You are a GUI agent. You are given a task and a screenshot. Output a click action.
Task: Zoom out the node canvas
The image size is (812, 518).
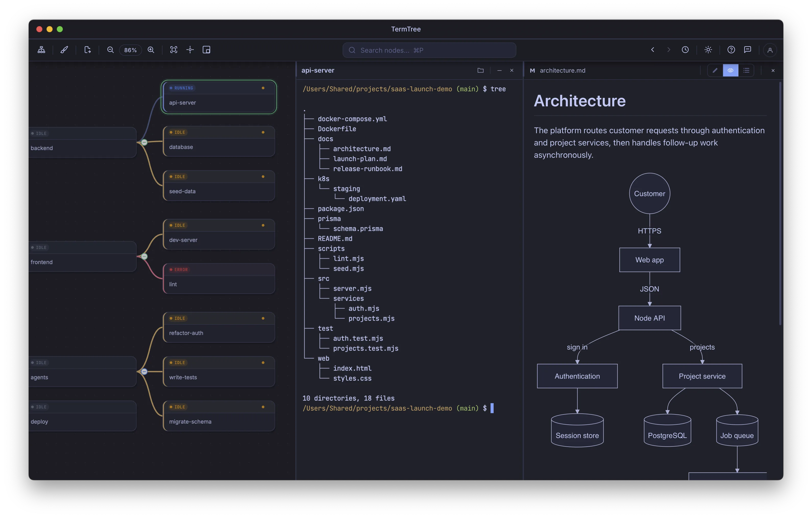pyautogui.click(x=110, y=50)
